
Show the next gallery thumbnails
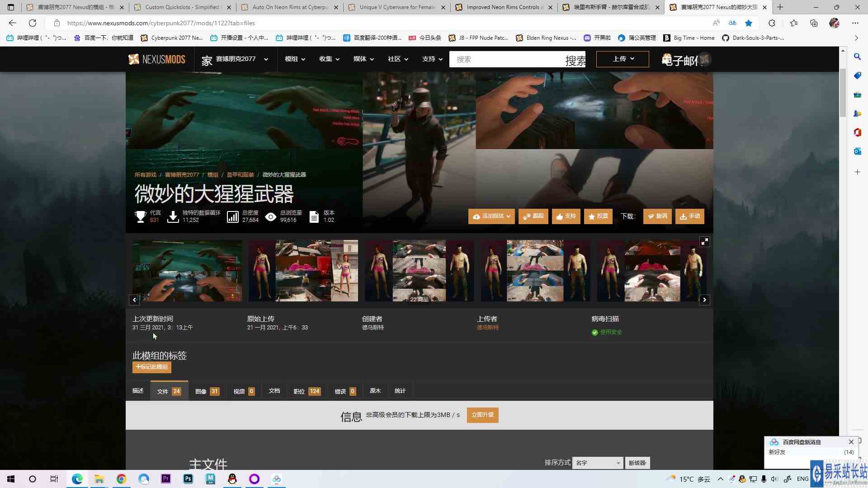pos(705,300)
